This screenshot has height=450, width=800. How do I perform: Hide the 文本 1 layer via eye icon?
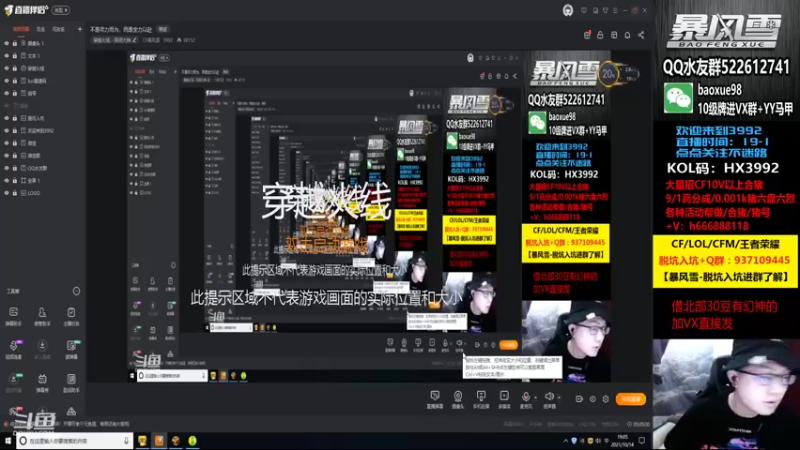(7, 56)
